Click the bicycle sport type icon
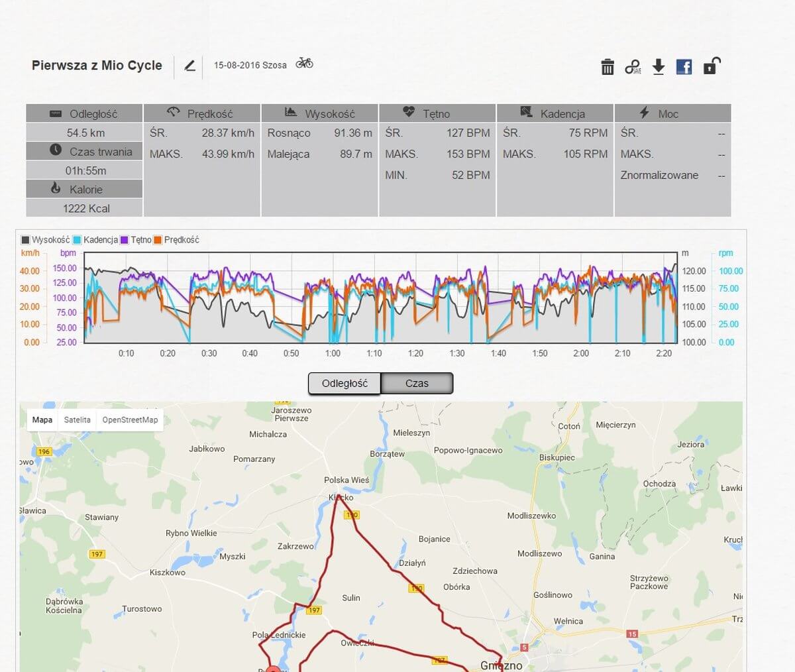This screenshot has width=795, height=672. tap(305, 64)
